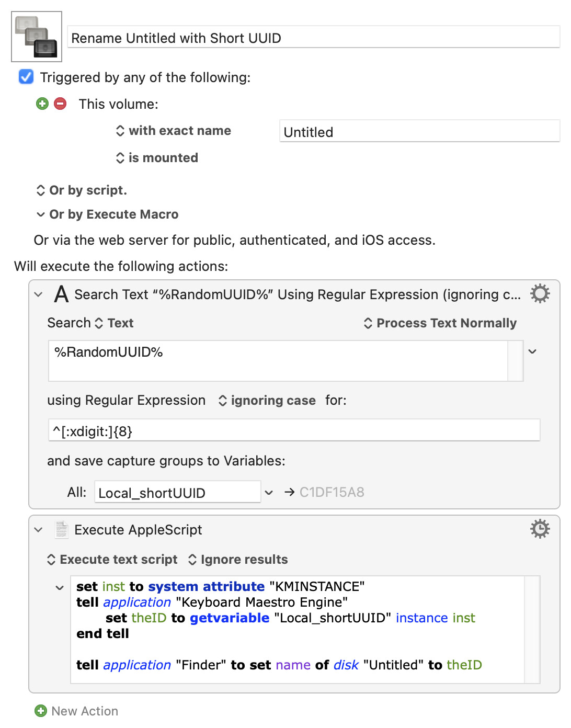
Task: Collapse the Search Text action
Action: tap(38, 294)
